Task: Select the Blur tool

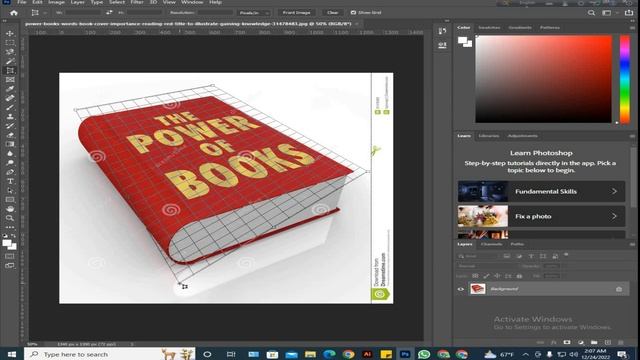Action: tap(10, 153)
